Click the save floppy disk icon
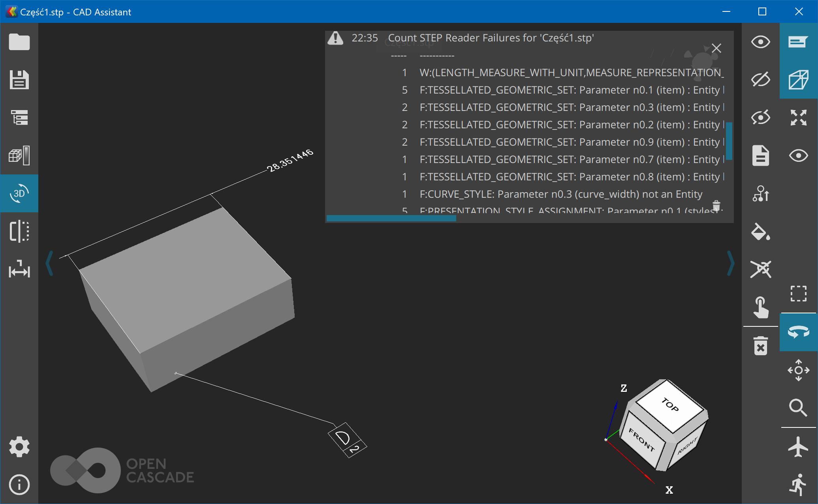 pos(19,80)
